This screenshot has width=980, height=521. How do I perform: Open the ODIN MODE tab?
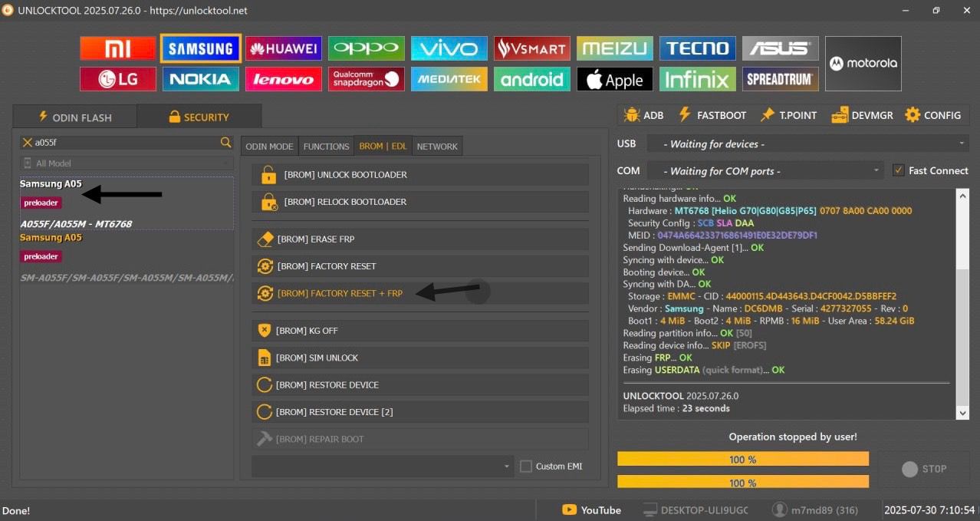[x=269, y=146]
